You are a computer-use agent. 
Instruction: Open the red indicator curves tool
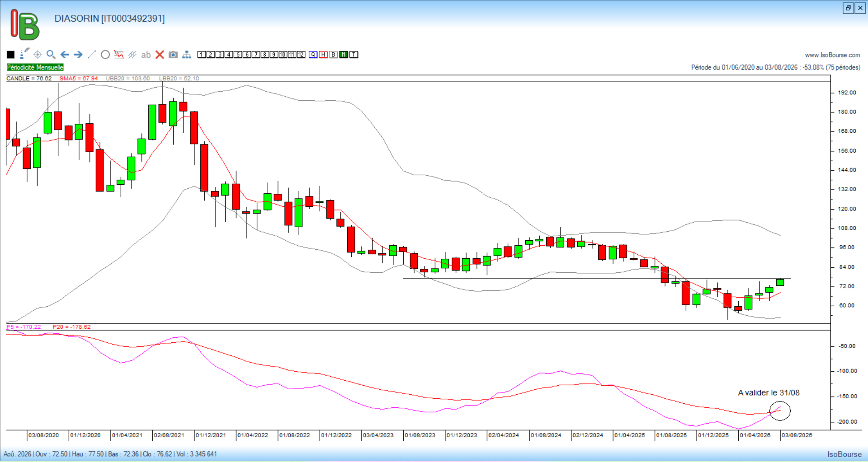[119, 55]
